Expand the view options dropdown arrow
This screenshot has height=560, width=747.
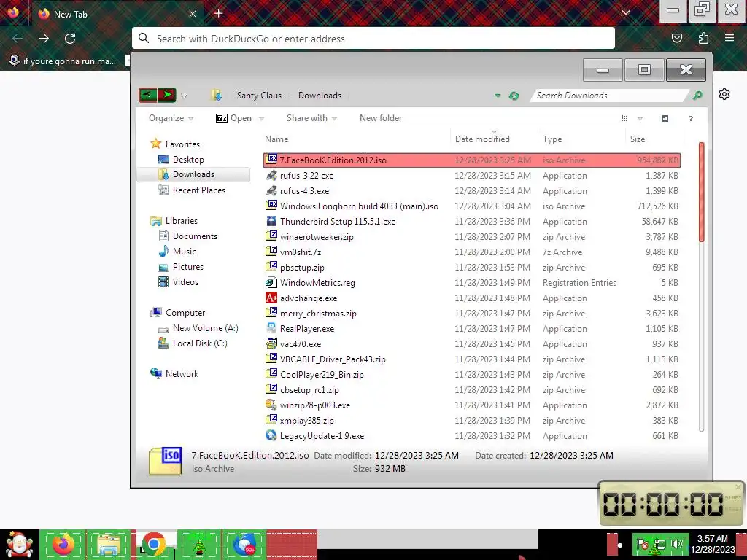(x=640, y=119)
